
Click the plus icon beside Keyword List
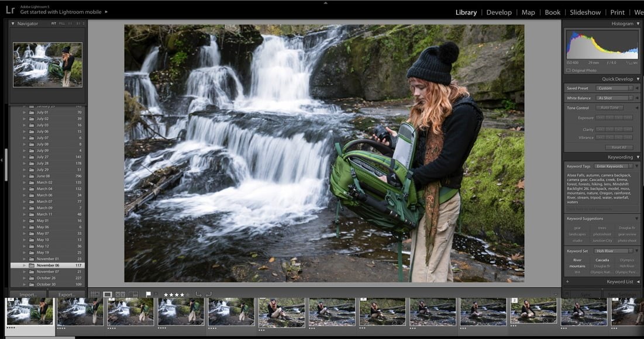567,282
